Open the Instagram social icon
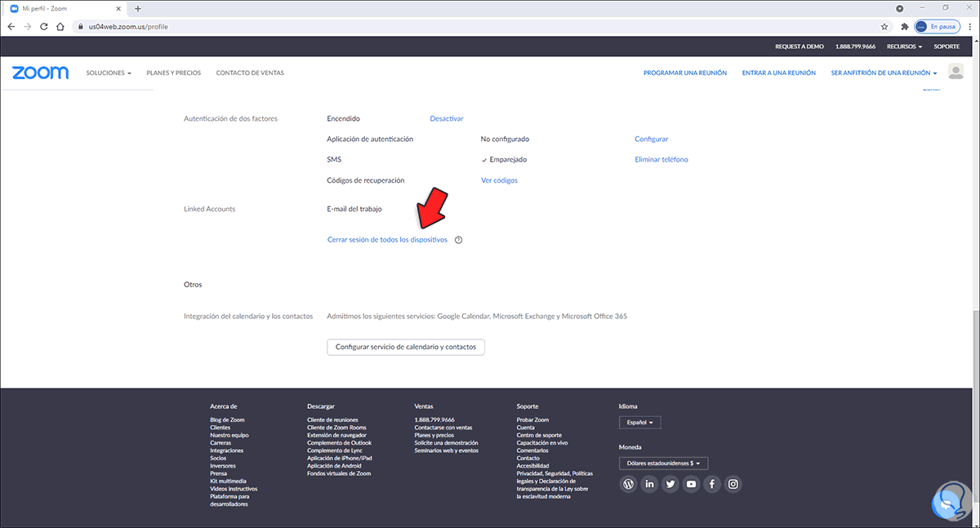The height and width of the screenshot is (528, 980). (x=733, y=484)
